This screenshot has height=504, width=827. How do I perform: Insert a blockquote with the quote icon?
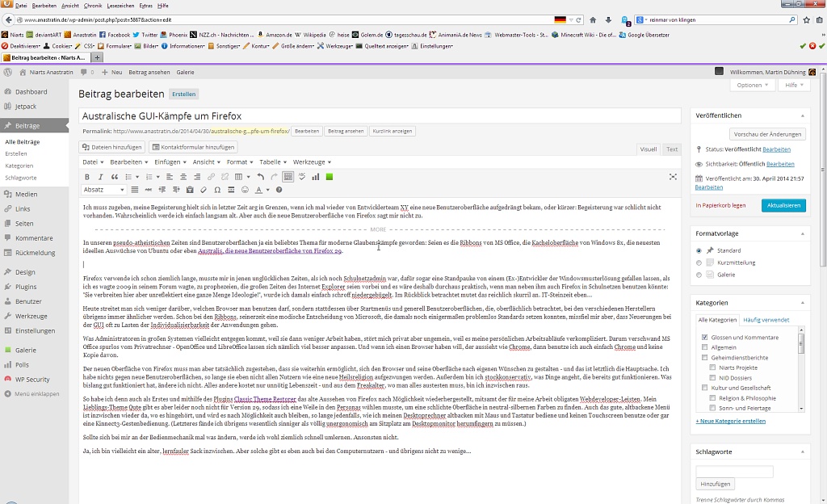(114, 177)
